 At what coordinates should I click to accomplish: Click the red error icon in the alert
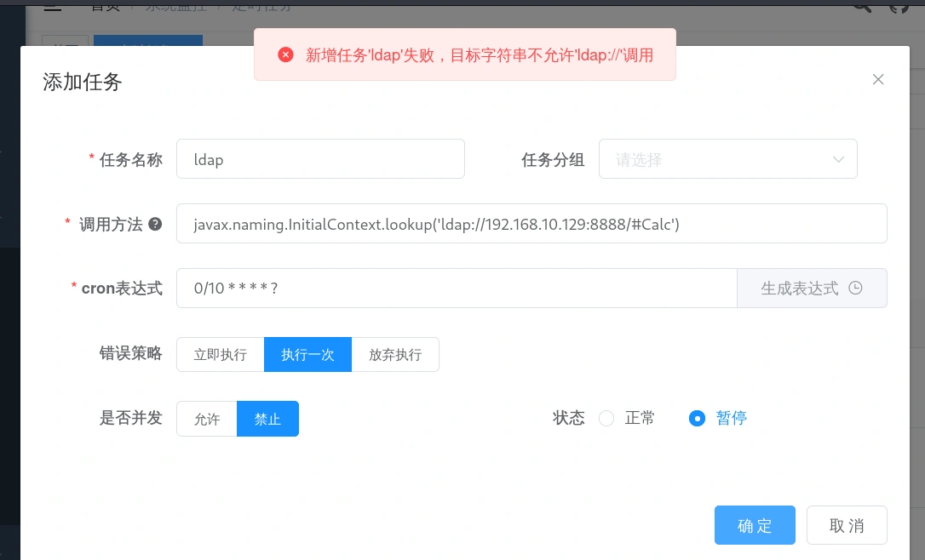286,55
